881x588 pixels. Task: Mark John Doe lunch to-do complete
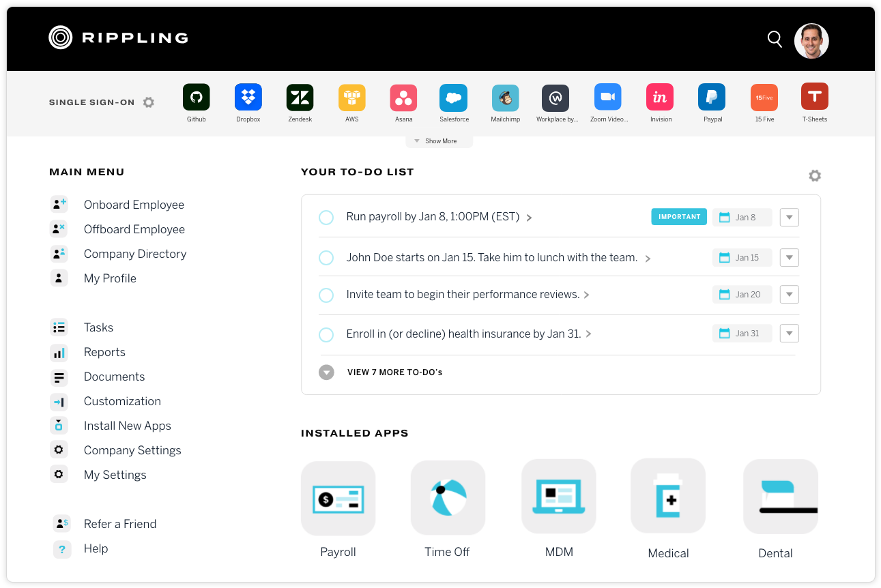pyautogui.click(x=326, y=258)
